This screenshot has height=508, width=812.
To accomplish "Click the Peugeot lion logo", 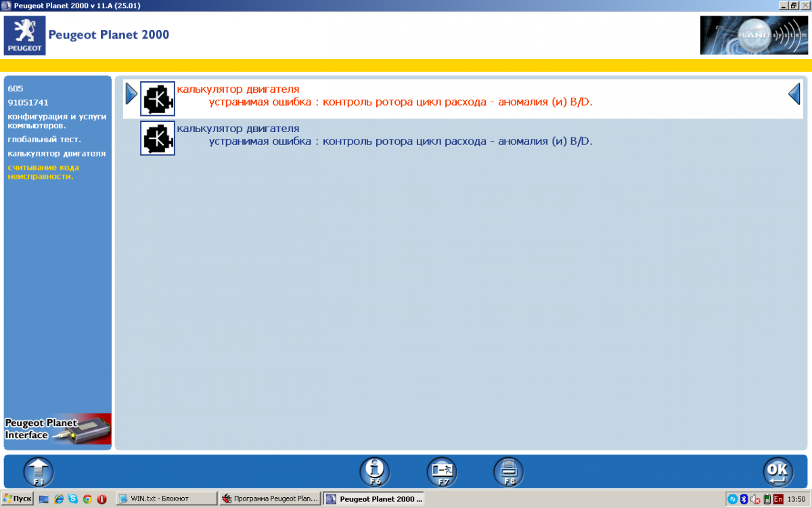I will click(x=25, y=35).
